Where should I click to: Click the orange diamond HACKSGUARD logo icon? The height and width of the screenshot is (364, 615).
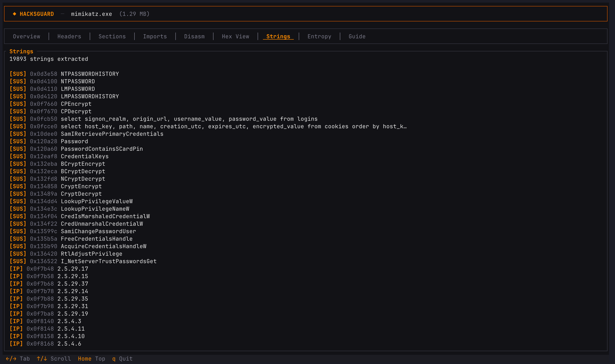tap(15, 14)
